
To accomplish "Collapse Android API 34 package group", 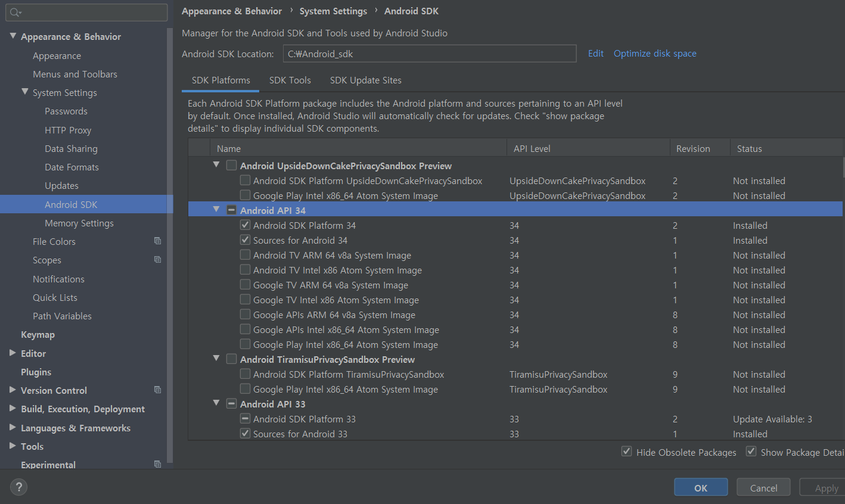I will click(216, 210).
